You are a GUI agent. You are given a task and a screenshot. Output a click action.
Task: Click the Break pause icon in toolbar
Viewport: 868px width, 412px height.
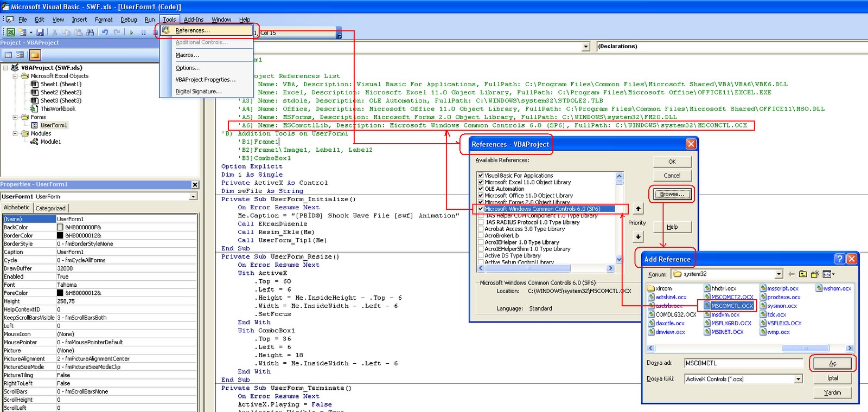[143, 33]
